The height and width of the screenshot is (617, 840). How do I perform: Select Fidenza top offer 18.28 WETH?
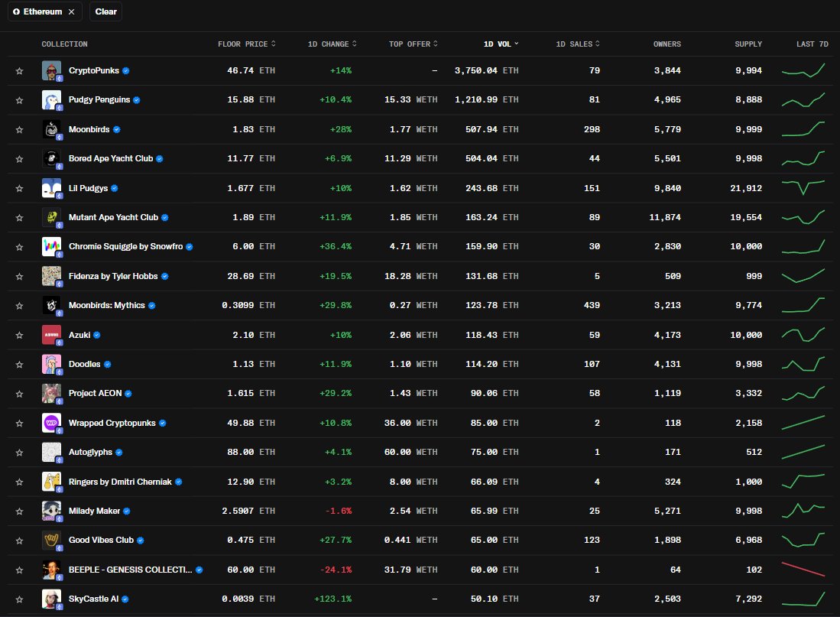point(411,276)
